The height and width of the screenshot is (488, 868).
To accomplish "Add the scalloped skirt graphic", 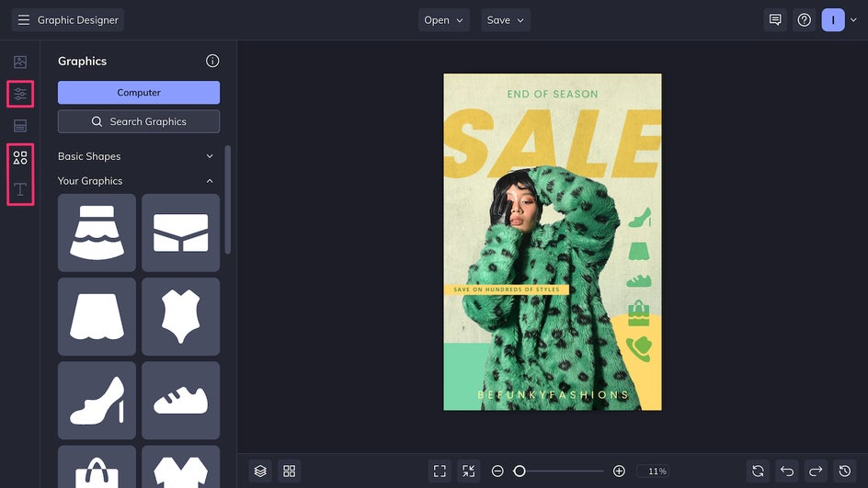I will point(97,316).
